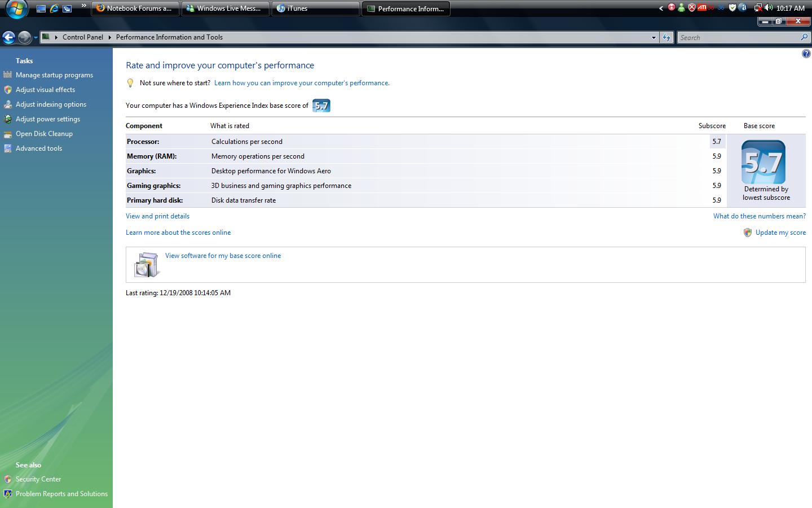The image size is (812, 508).
Task: Switch to the Notebook Forums Firefox taskbar button
Action: [x=135, y=8]
